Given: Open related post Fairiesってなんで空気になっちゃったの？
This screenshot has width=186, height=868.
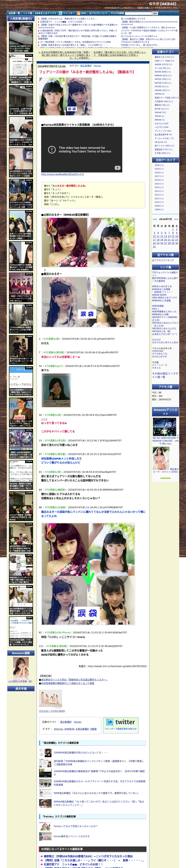Looking at the screenshot, I should point(76,826).
